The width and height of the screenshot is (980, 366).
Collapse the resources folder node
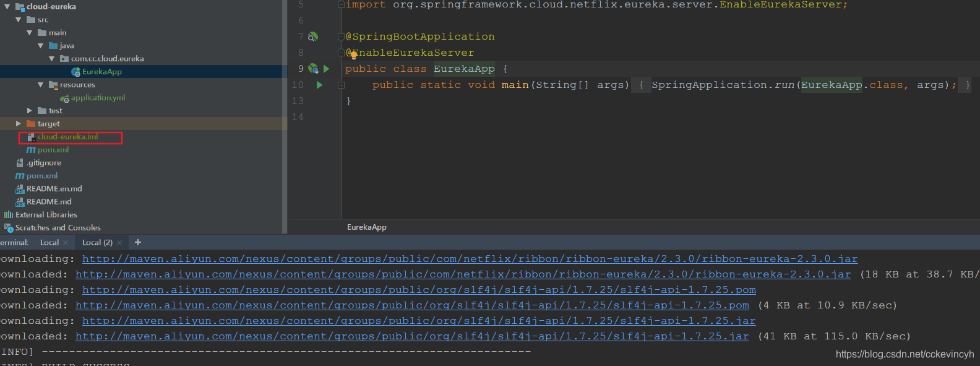coord(40,85)
